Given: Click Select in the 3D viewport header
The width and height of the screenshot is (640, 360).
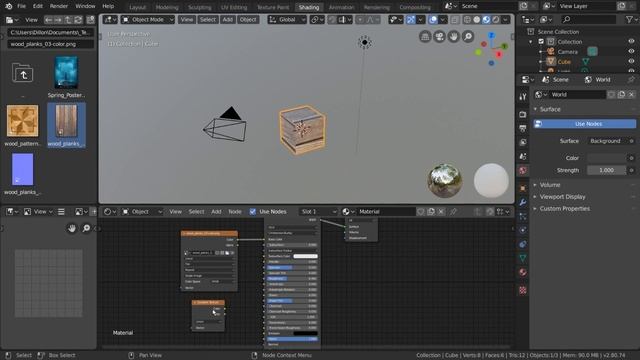Looking at the screenshot, I should (x=207, y=20).
